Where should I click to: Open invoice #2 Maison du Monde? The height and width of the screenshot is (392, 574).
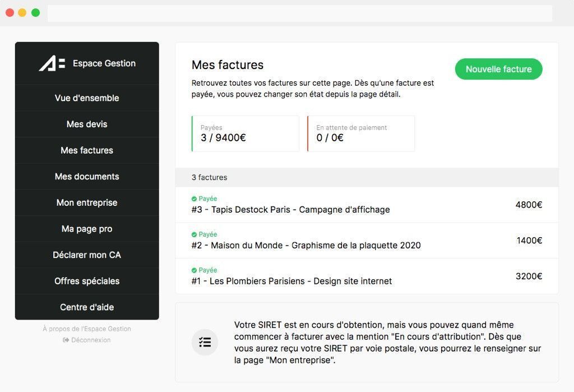(367, 241)
